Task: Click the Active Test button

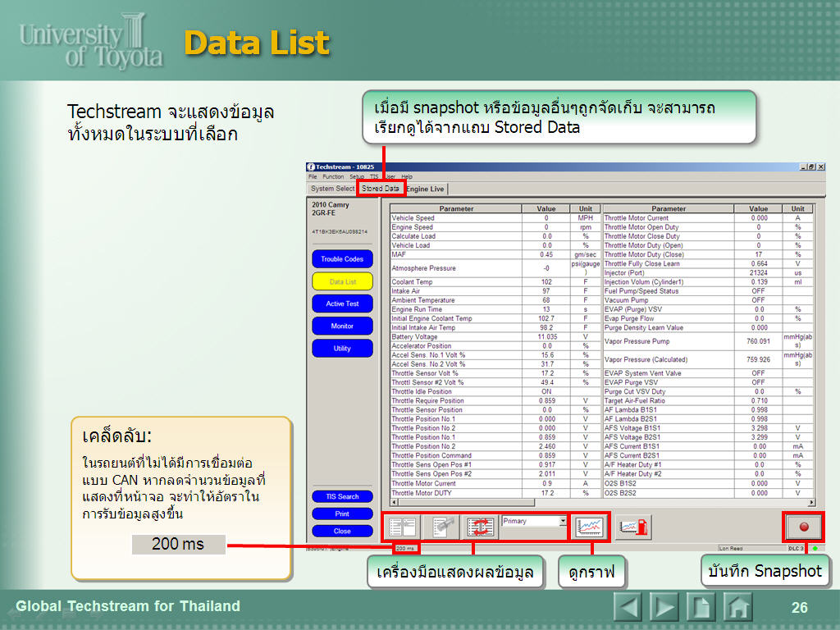Action: pos(342,304)
